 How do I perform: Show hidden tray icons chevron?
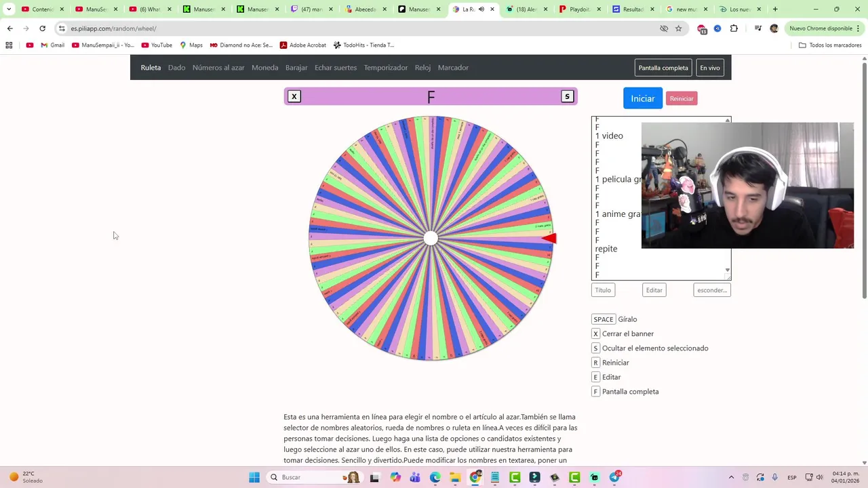pos(731,477)
